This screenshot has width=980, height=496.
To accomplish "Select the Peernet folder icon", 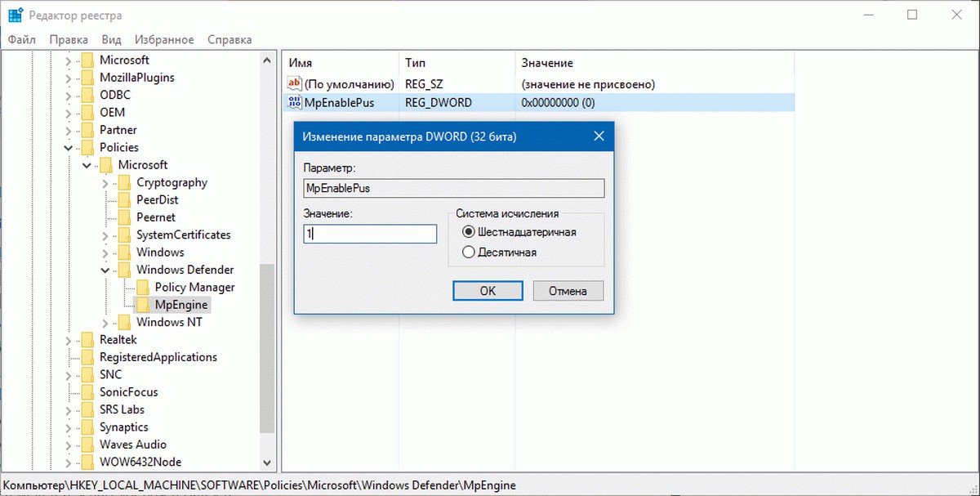I will coord(124,217).
